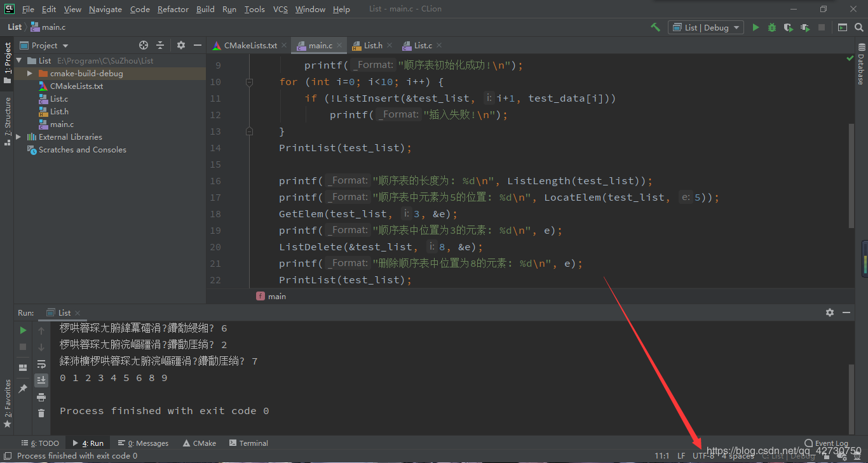Expand the External Libraries node

point(18,137)
